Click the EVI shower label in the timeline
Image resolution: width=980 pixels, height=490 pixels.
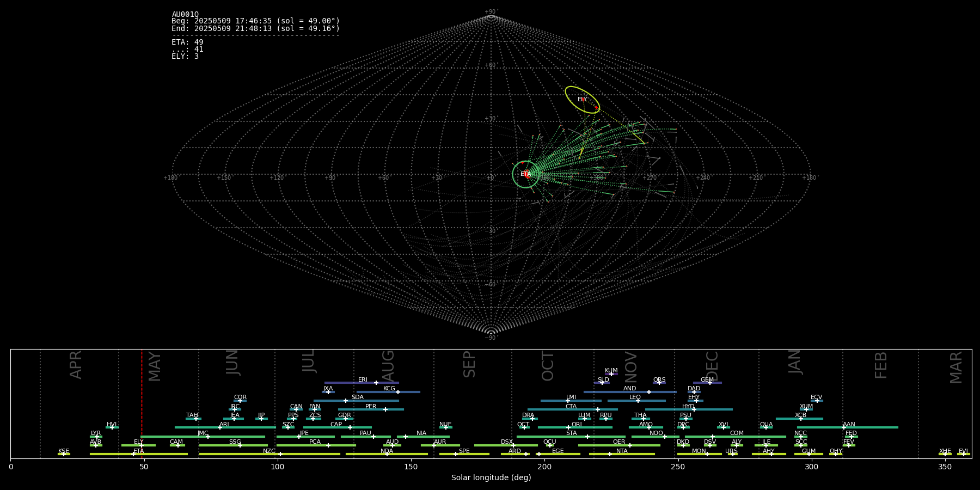(963, 451)
